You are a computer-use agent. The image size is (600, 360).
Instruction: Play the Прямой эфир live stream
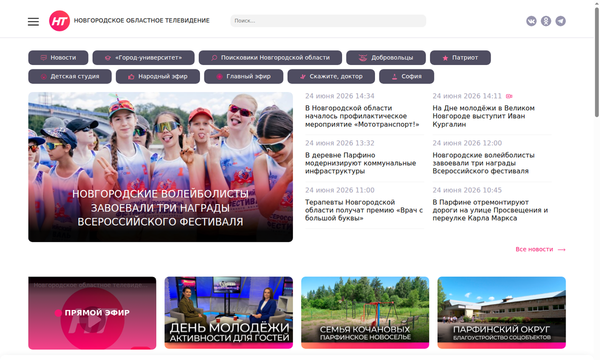point(92,313)
